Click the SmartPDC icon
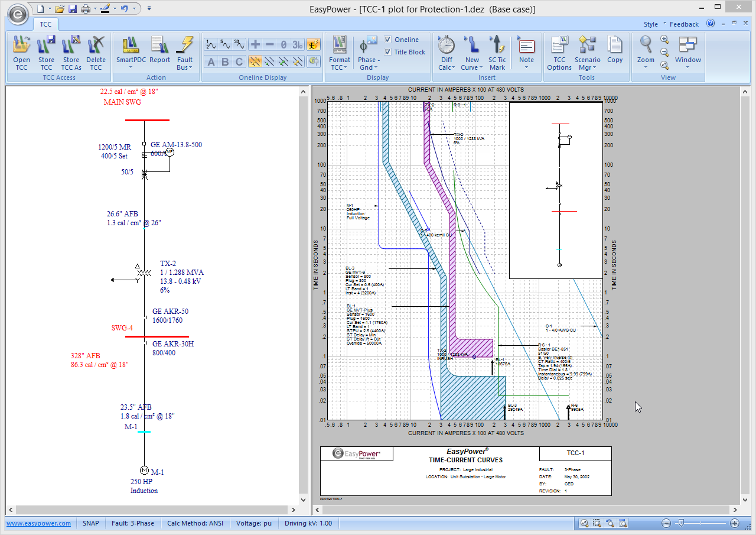Screen dimensions: 756x535 [x=131, y=44]
